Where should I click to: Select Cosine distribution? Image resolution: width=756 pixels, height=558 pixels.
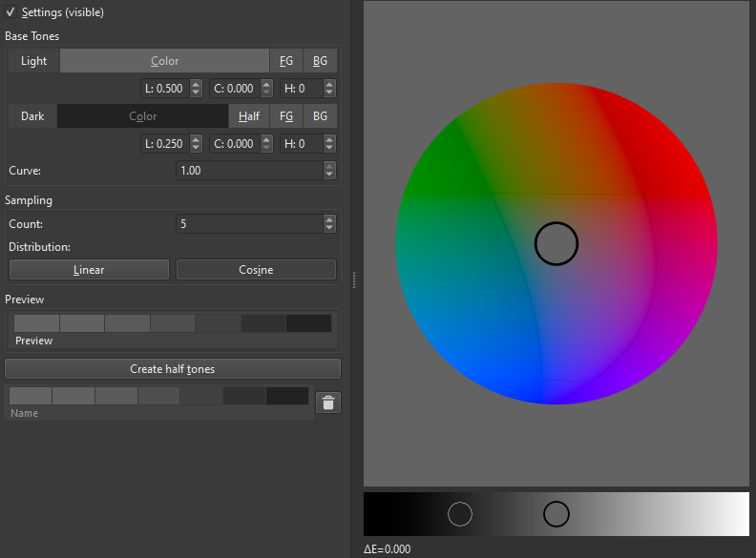(256, 270)
